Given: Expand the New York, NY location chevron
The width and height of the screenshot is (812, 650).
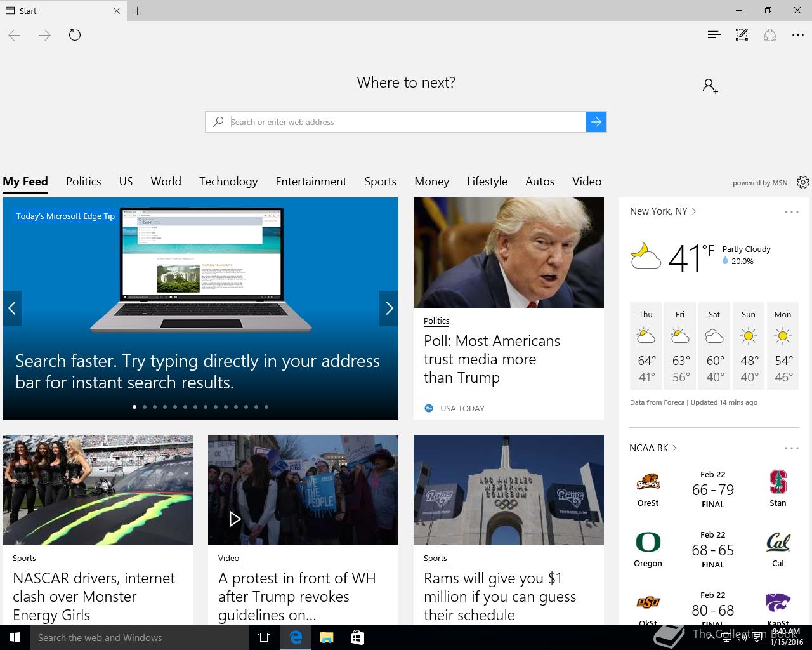Looking at the screenshot, I should [x=694, y=211].
